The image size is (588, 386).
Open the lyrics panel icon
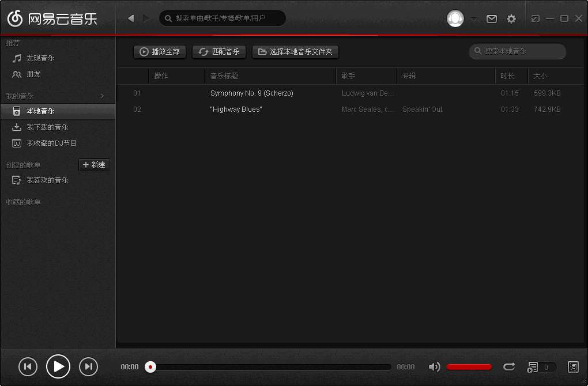[573, 366]
